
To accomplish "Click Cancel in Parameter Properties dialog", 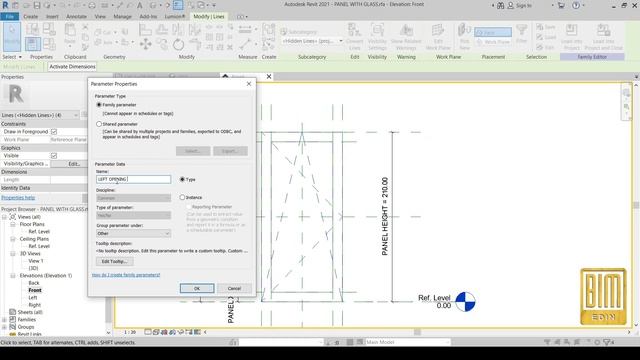I will tap(234, 288).
